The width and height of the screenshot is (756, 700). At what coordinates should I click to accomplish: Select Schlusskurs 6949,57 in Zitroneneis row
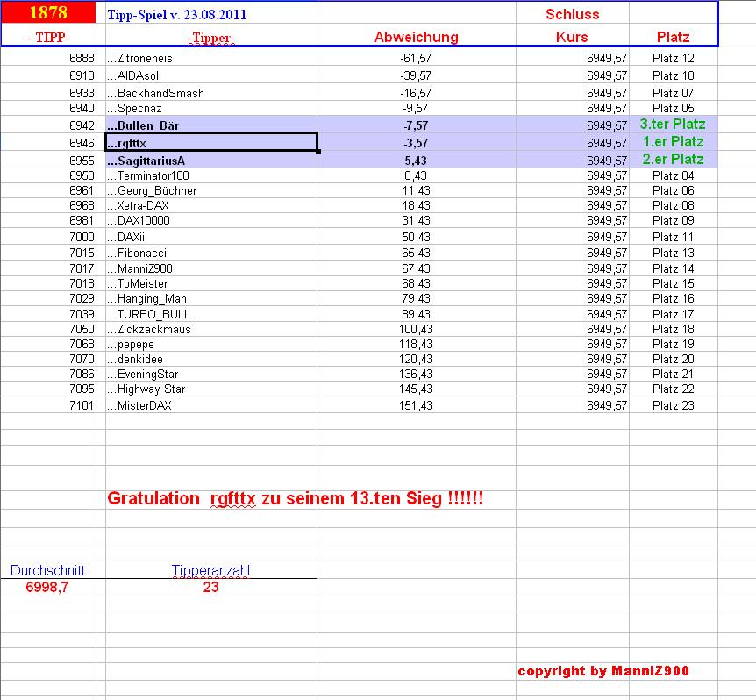tap(607, 58)
